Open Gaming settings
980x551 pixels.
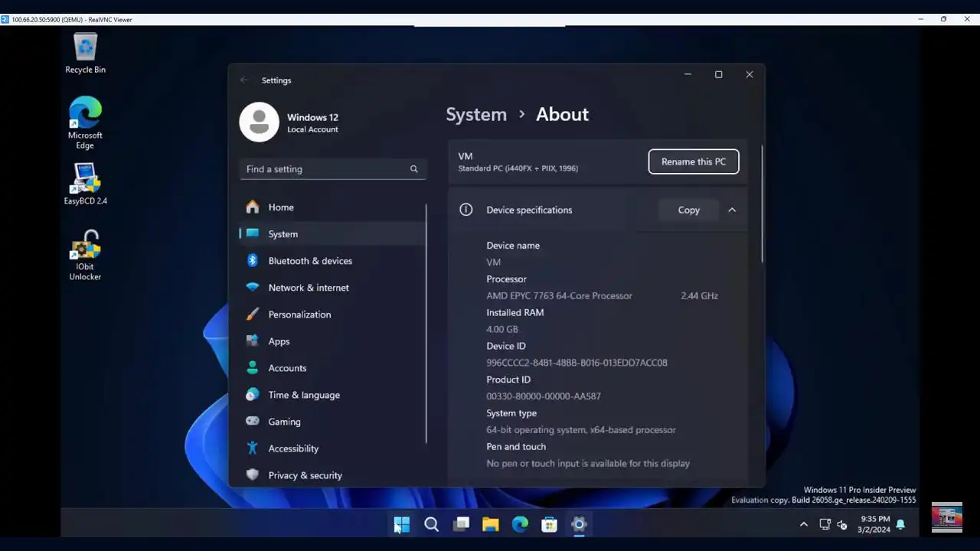point(332,422)
